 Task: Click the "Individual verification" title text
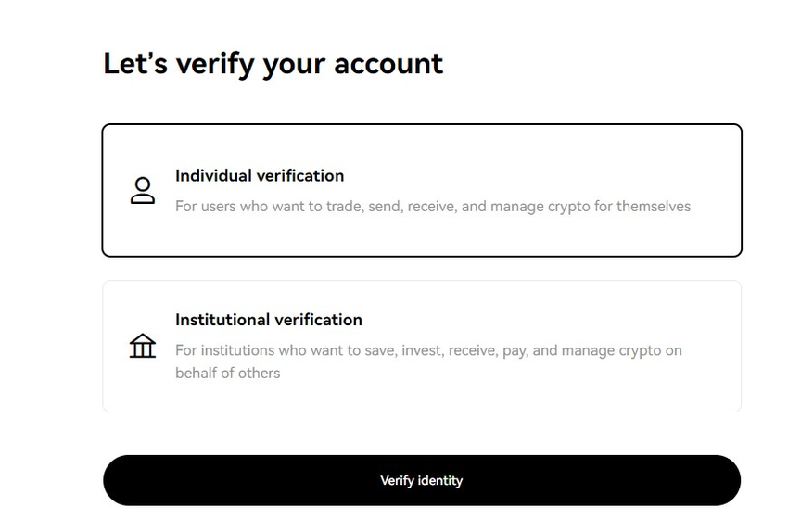[259, 175]
